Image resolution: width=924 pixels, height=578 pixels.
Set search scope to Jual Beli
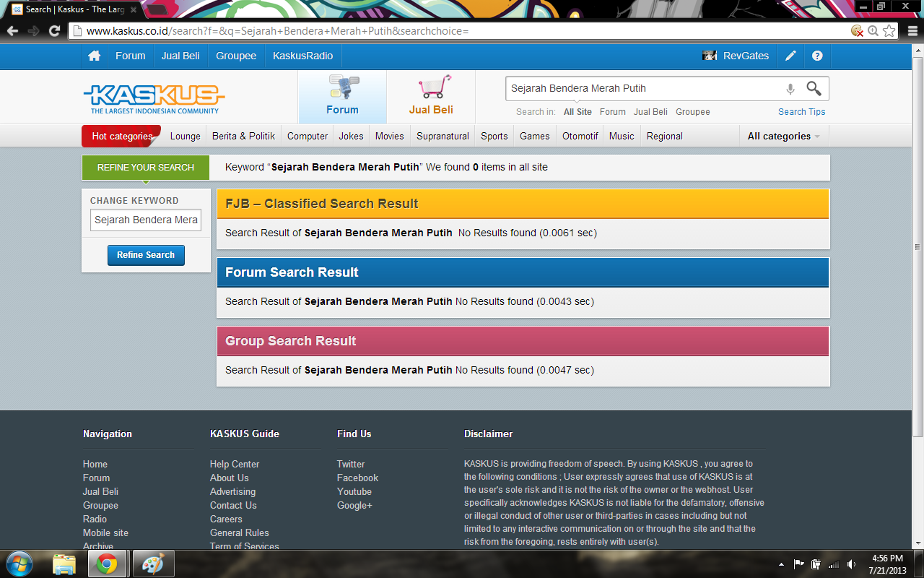(650, 112)
